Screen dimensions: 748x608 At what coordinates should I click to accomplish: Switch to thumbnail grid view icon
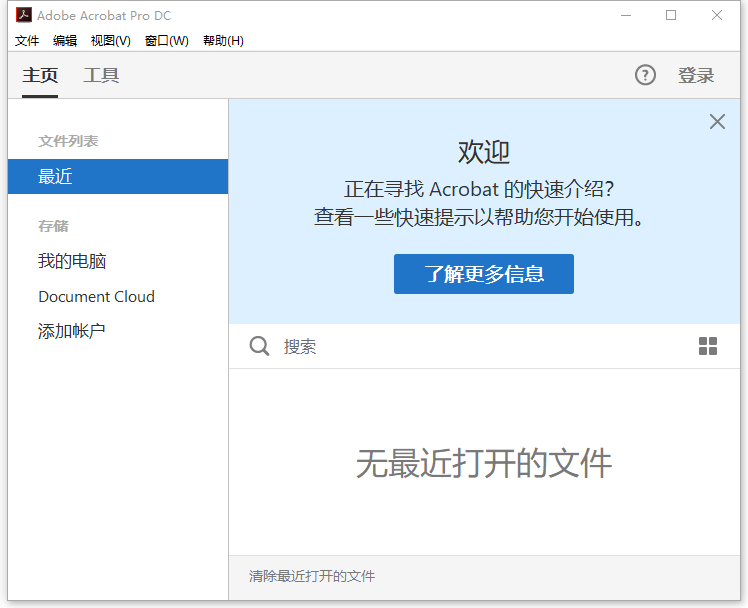coord(707,346)
